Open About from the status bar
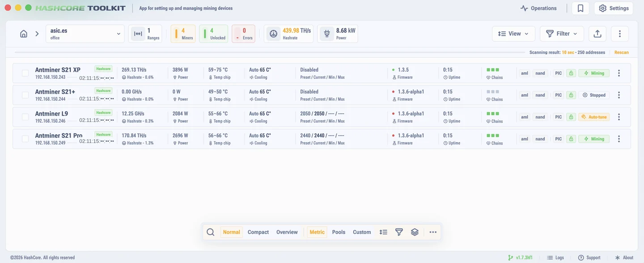Viewport: 644px width, 263px height. 624,258
